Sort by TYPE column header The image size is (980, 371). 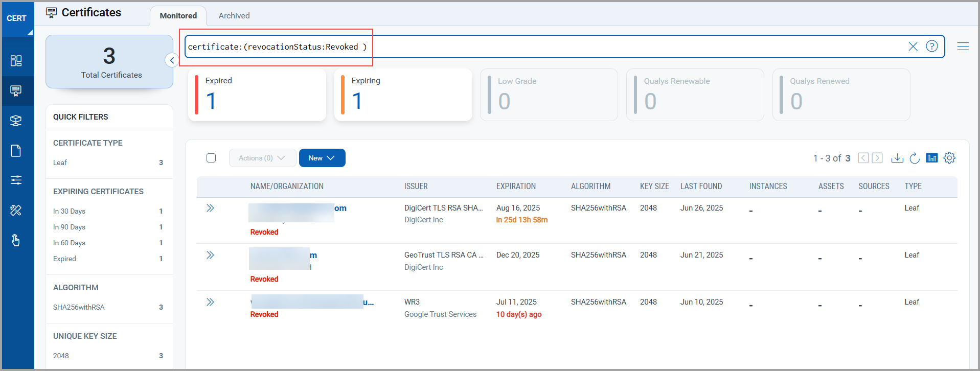coord(913,187)
